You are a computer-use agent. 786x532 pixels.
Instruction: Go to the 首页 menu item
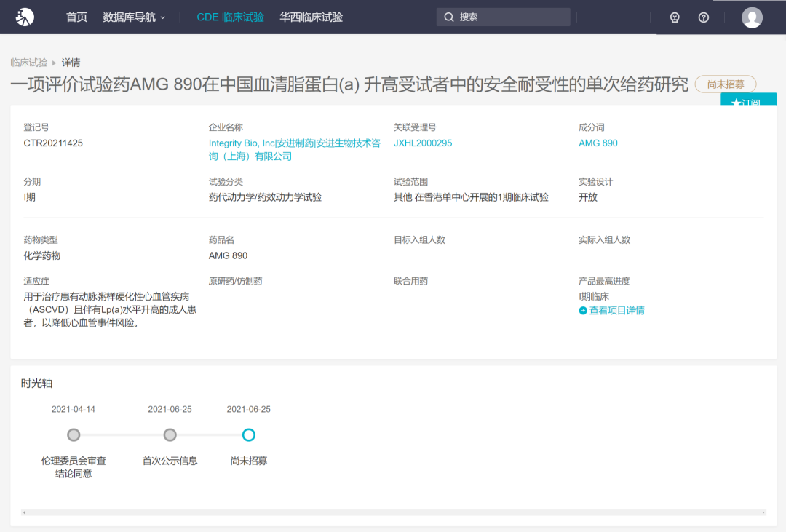point(76,17)
